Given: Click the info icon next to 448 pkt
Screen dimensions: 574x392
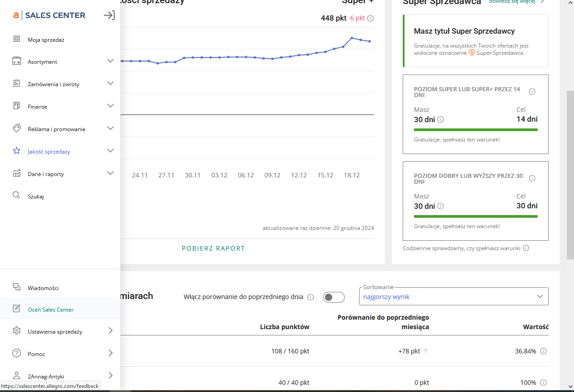Looking at the screenshot, I should pyautogui.click(x=370, y=19).
